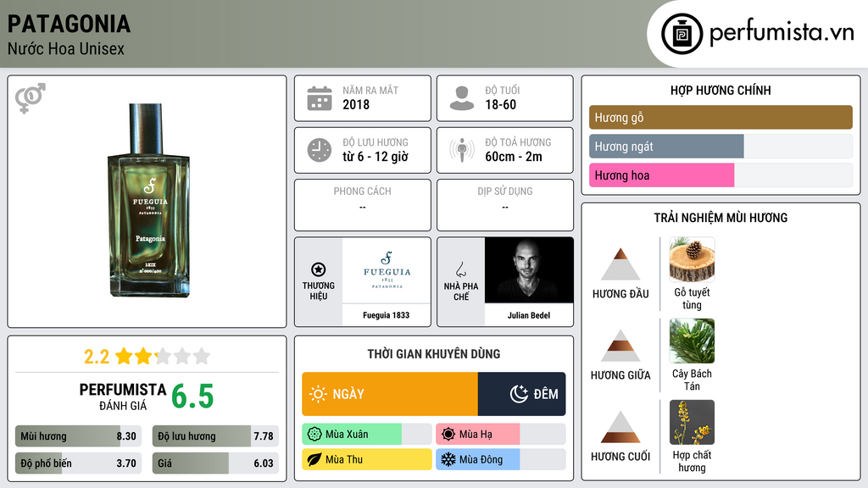The height and width of the screenshot is (488, 868).
Task: Click the Hương hoa pink accord bar
Action: [721, 175]
